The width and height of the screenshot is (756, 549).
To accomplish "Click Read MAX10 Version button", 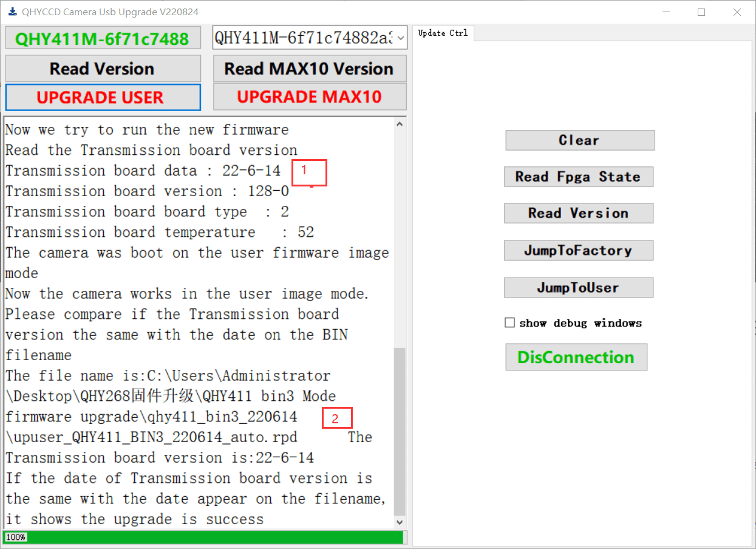I will pos(310,69).
